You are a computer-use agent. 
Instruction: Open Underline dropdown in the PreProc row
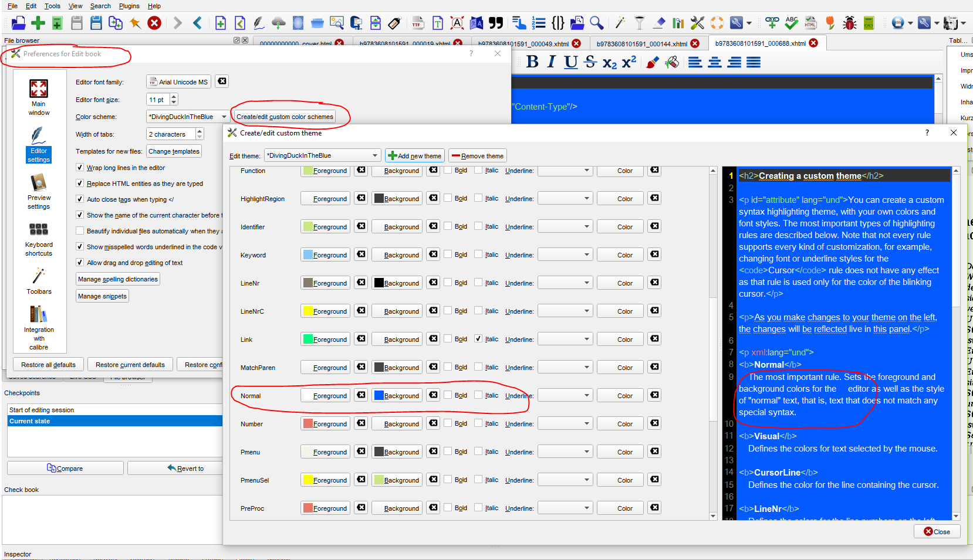[565, 508]
